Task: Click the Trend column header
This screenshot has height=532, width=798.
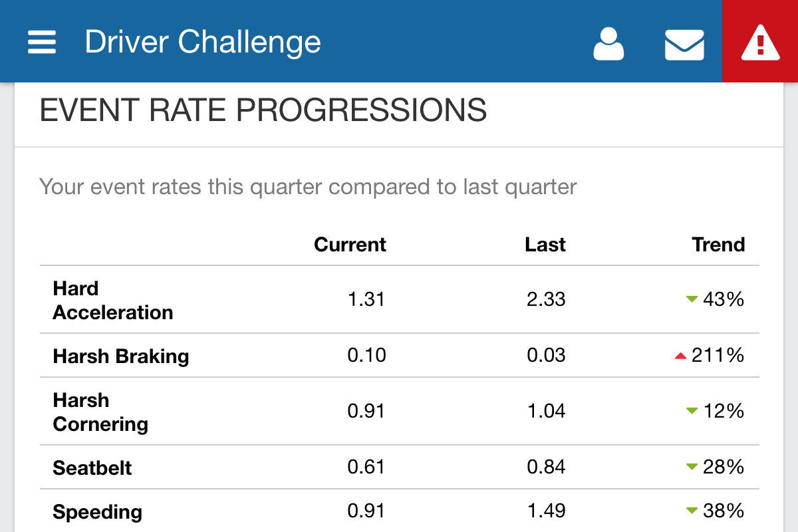Action: click(x=718, y=245)
